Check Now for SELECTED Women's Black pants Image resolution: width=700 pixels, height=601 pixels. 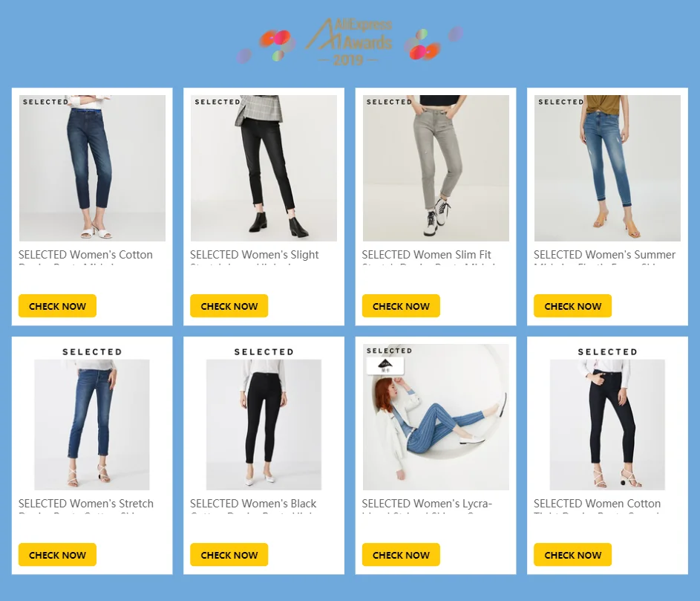[229, 555]
